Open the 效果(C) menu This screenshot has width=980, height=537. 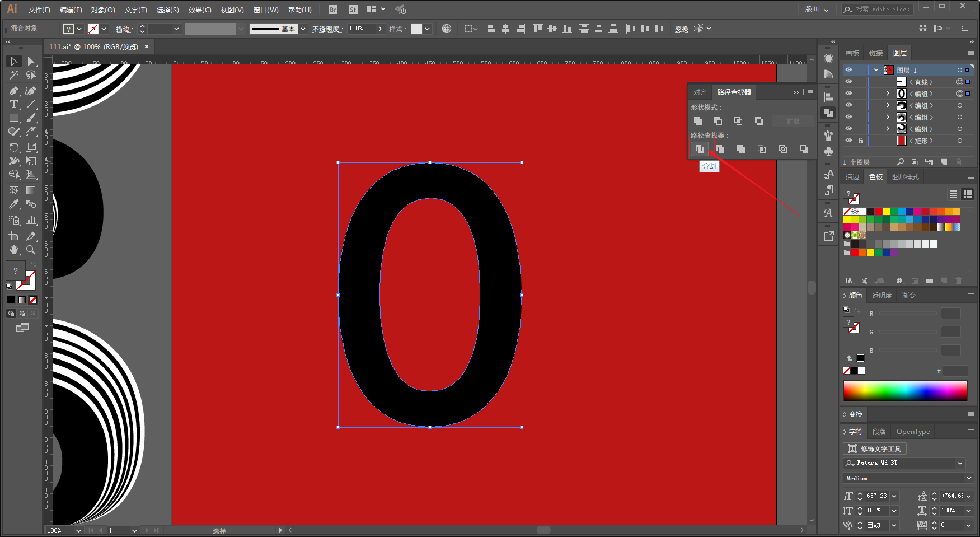(x=200, y=10)
